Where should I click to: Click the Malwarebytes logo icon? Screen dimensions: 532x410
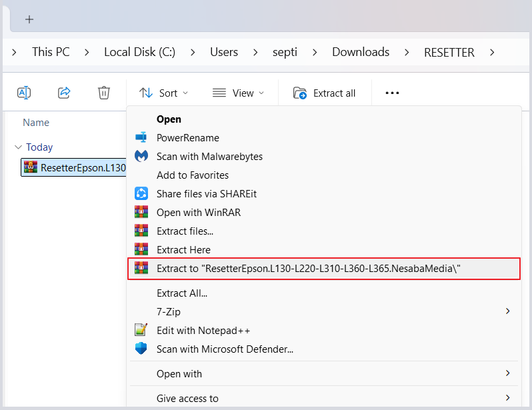(x=141, y=156)
